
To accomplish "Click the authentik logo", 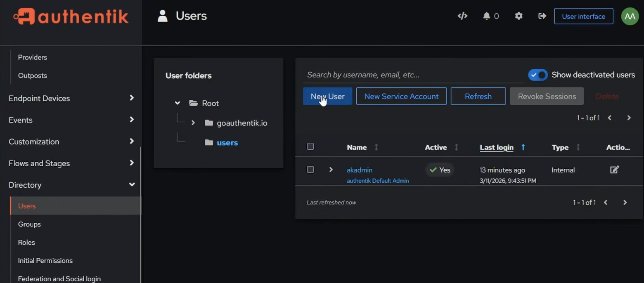I will click(x=70, y=16).
